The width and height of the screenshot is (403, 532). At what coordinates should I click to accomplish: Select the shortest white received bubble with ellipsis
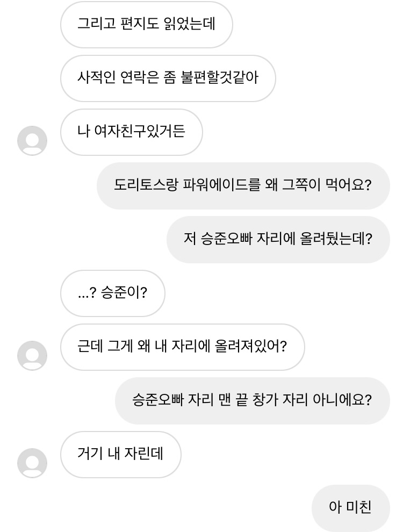click(112, 293)
